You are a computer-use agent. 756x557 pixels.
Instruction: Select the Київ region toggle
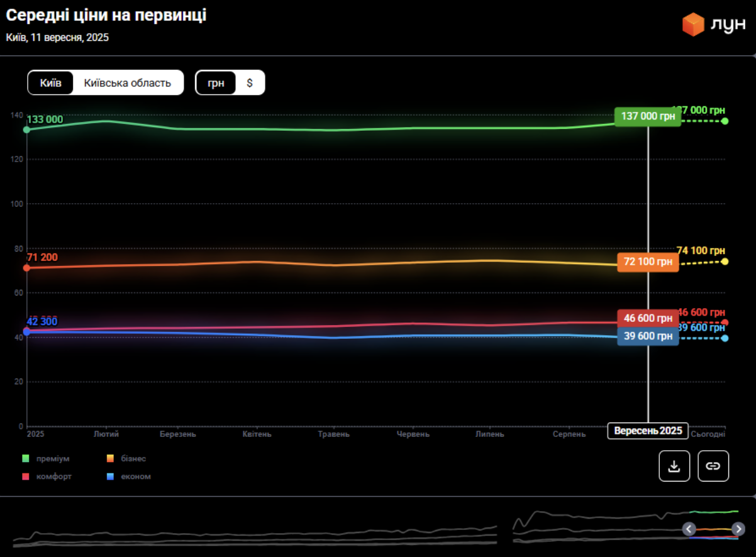pos(50,83)
